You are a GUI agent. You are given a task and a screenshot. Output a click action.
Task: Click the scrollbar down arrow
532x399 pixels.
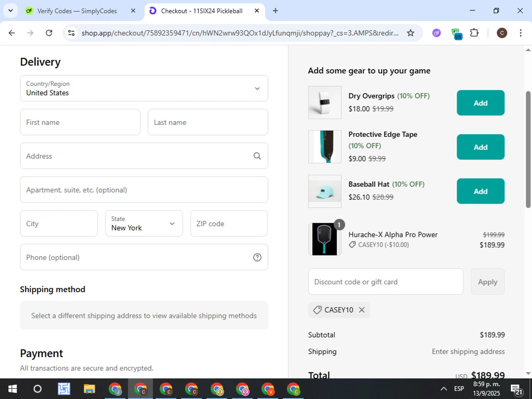pos(528,373)
